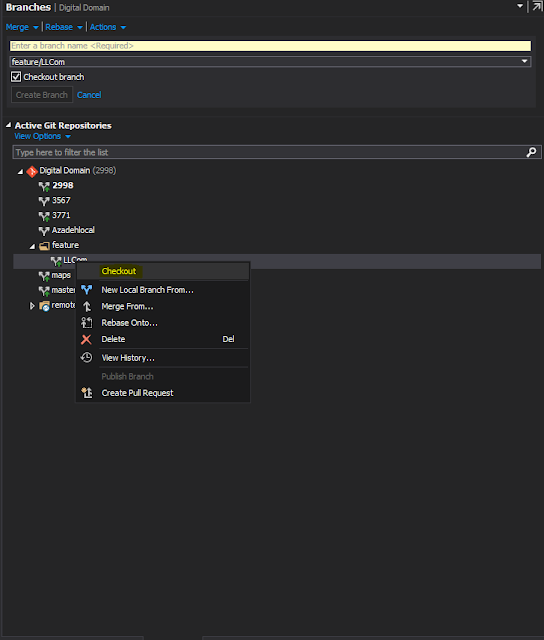This screenshot has height=640, width=544.
Task: Click the remotes folder icon
Action: click(x=44, y=306)
